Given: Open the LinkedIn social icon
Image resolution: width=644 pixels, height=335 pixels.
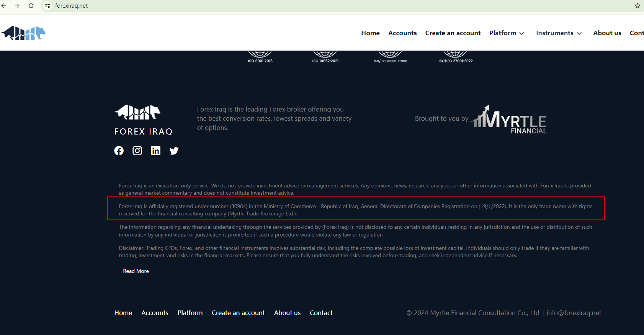Looking at the screenshot, I should tap(156, 151).
